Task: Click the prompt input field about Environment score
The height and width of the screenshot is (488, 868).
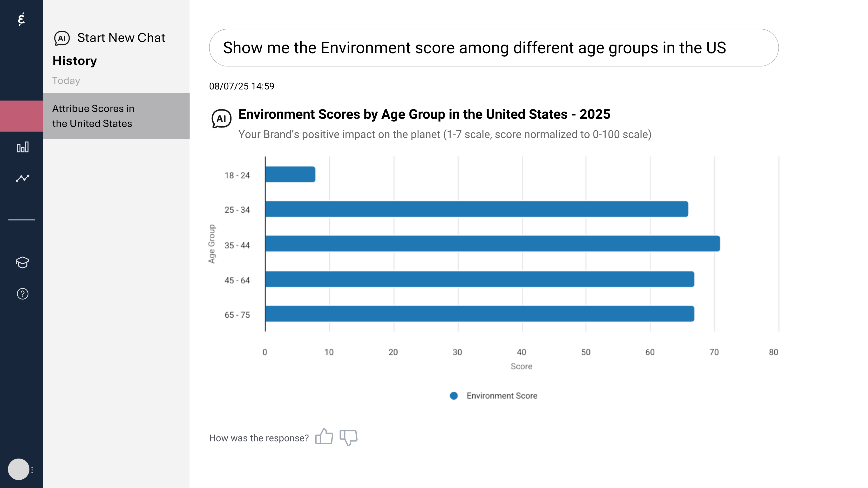Action: (x=493, y=47)
